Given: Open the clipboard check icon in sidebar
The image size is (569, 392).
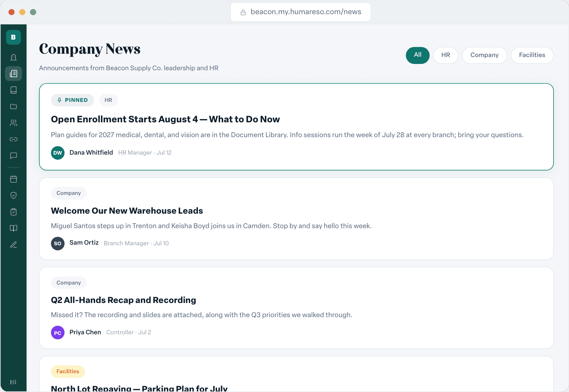Looking at the screenshot, I should 14,212.
